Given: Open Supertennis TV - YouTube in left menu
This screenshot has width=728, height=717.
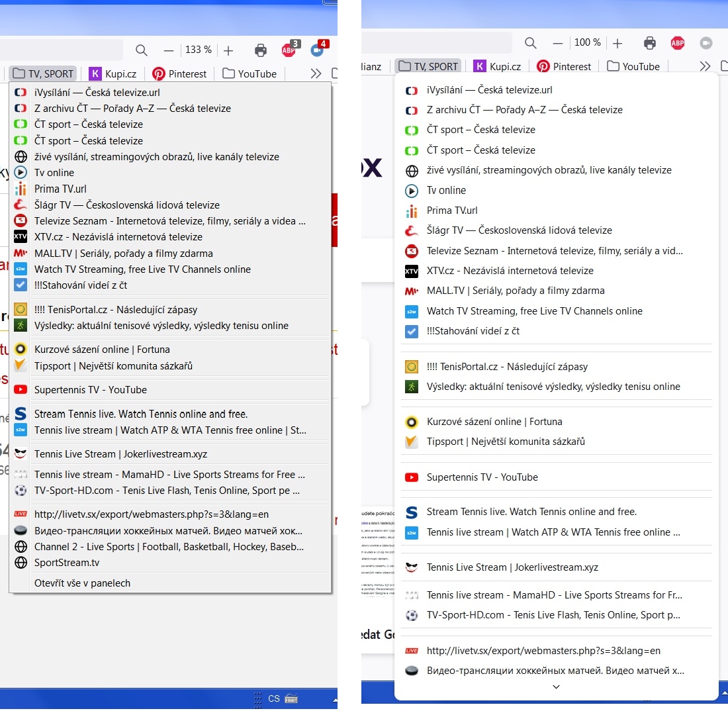Looking at the screenshot, I should point(170,389).
